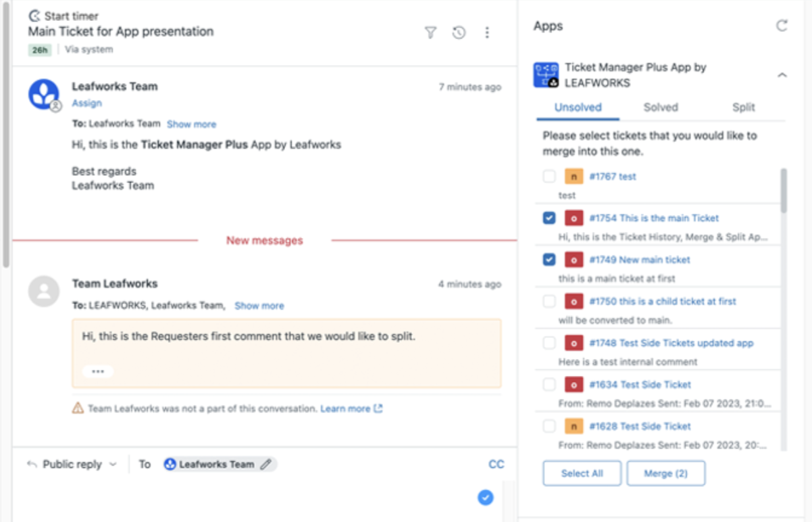The image size is (812, 522).
Task: Check the box for ticket #1634
Action: pos(549,384)
